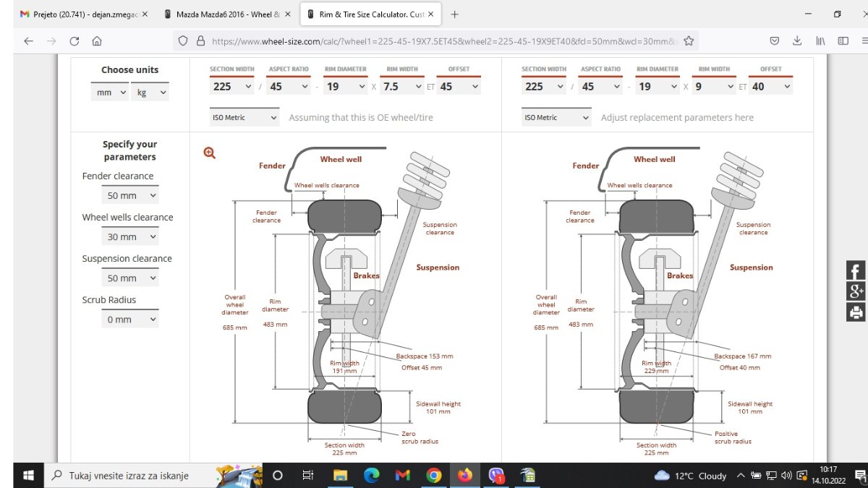
Task: Go back with browser back arrow
Action: [x=28, y=41]
